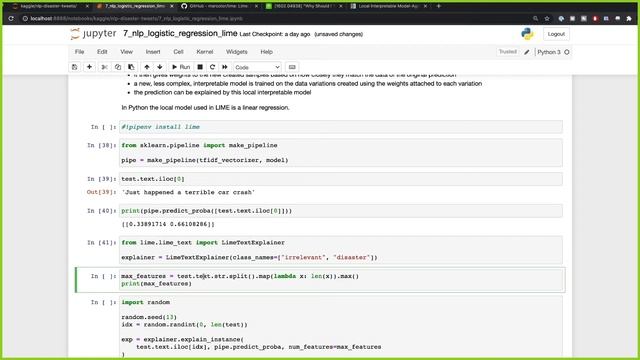Open the Edit menu
Viewport: 640px width, 360px height.
tap(102, 52)
